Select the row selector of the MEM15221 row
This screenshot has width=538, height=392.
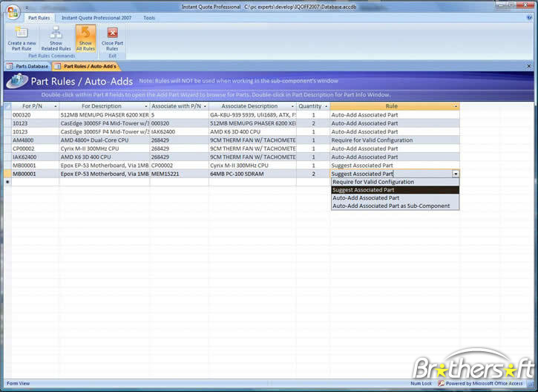pos(7,174)
